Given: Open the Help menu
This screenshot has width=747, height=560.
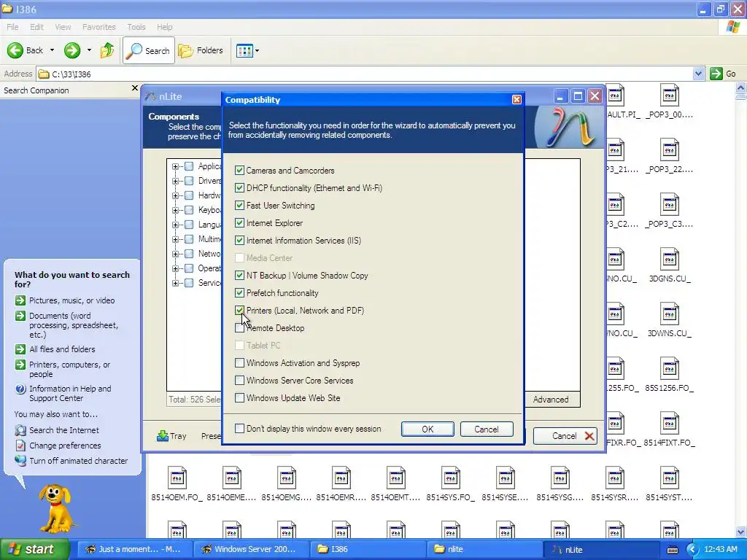Looking at the screenshot, I should pos(164,27).
